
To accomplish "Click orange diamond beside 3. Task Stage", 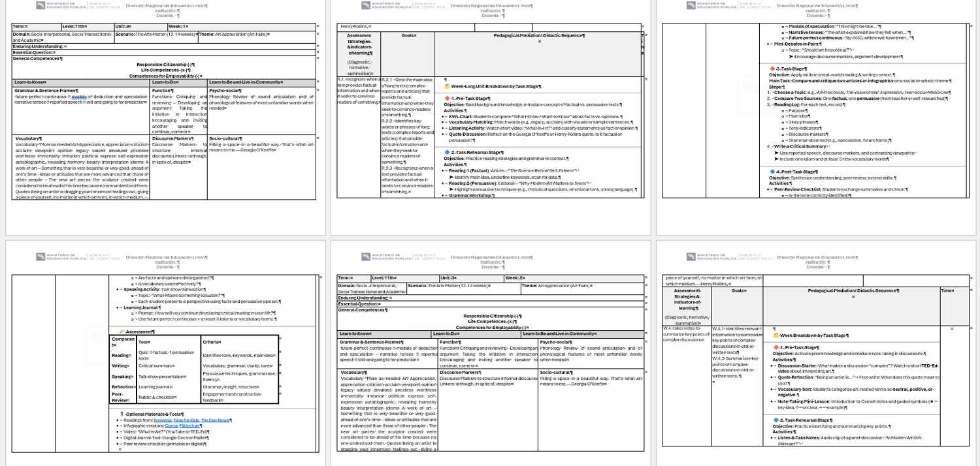I will click(x=772, y=69).
